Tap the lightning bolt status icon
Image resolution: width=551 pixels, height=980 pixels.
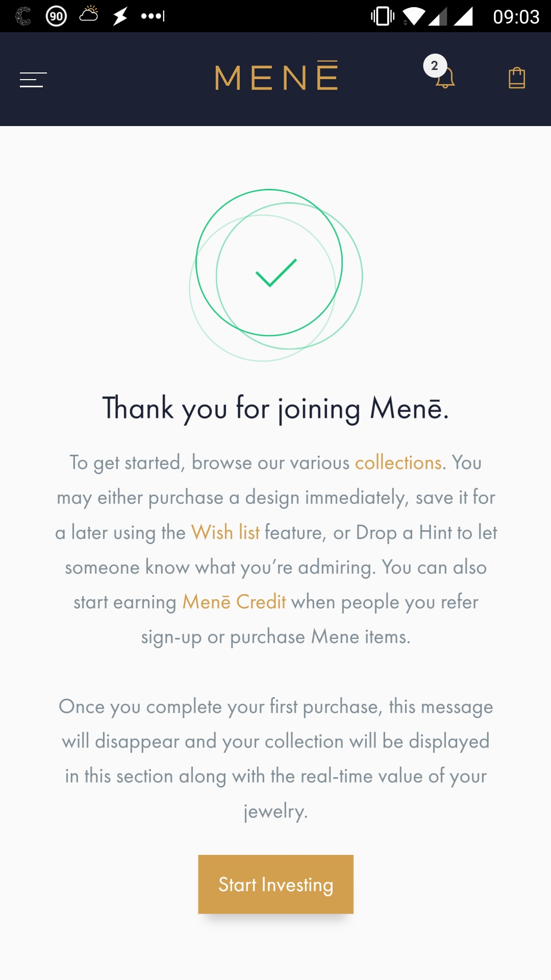point(120,16)
